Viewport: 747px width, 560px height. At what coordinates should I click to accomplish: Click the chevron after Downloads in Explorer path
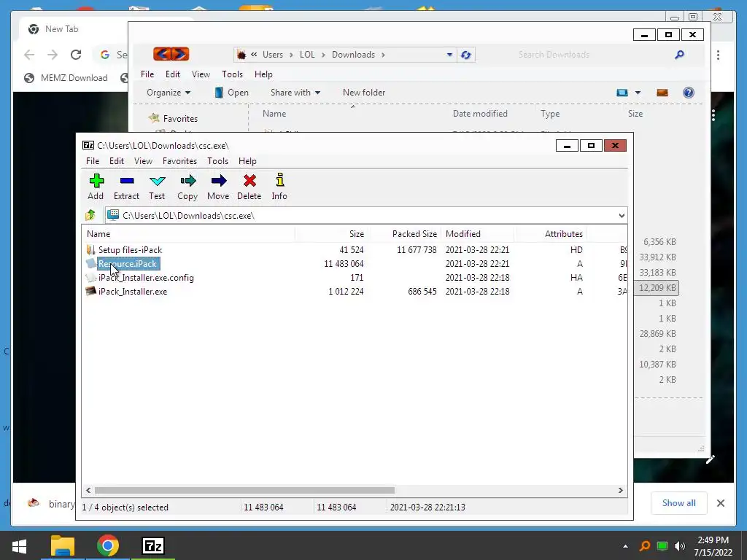click(382, 55)
